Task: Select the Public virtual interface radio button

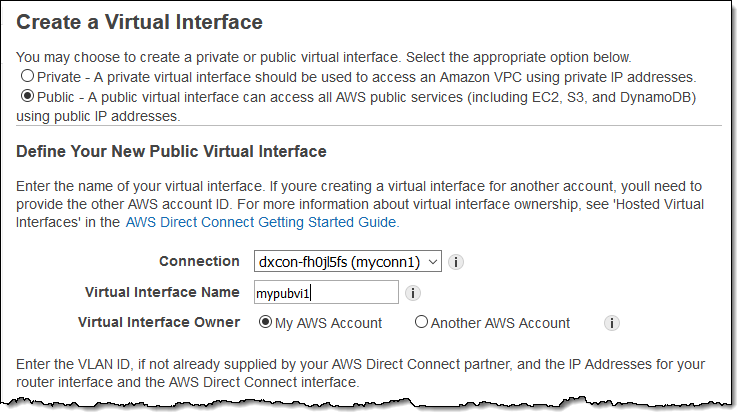Action: tap(27, 97)
